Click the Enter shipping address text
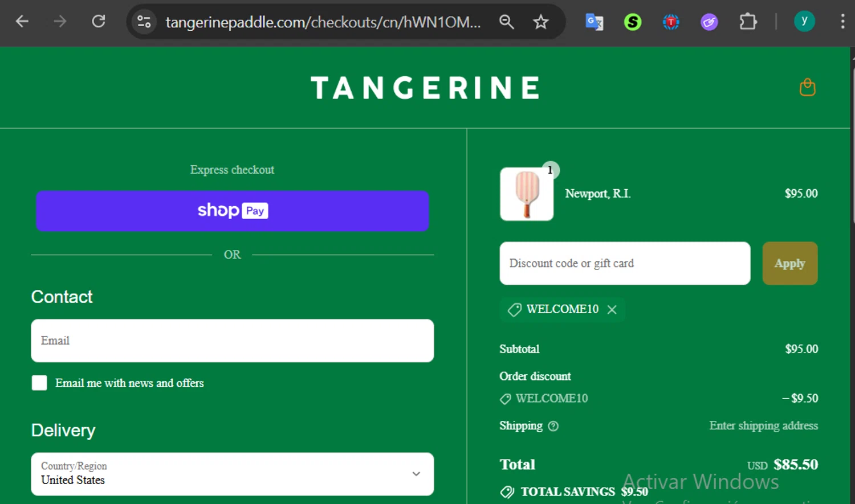 click(x=764, y=425)
